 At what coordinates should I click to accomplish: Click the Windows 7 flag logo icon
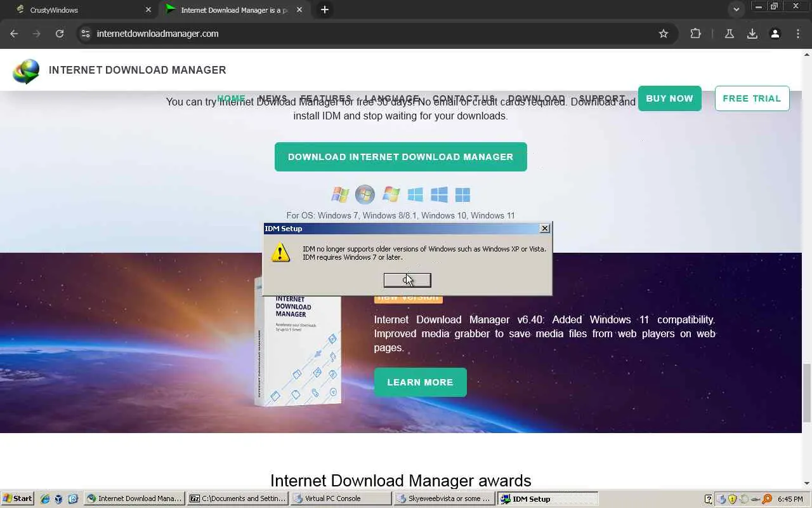pyautogui.click(x=391, y=194)
